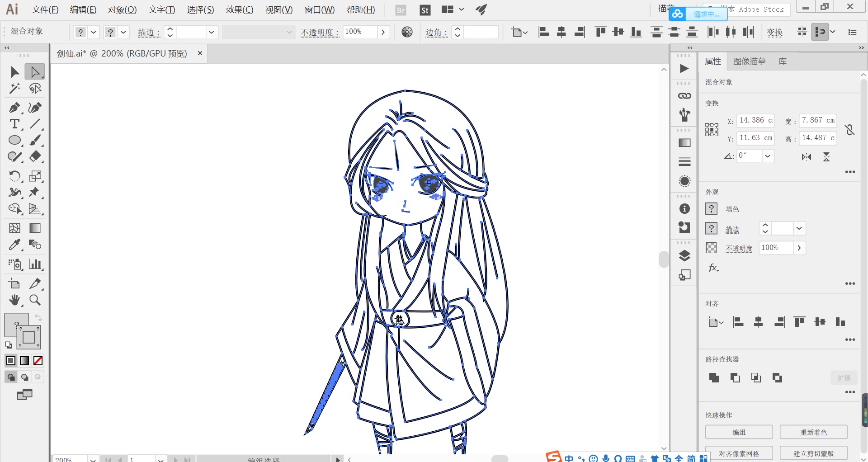The height and width of the screenshot is (462, 868).
Task: Select the Zoom tool
Action: (35, 300)
